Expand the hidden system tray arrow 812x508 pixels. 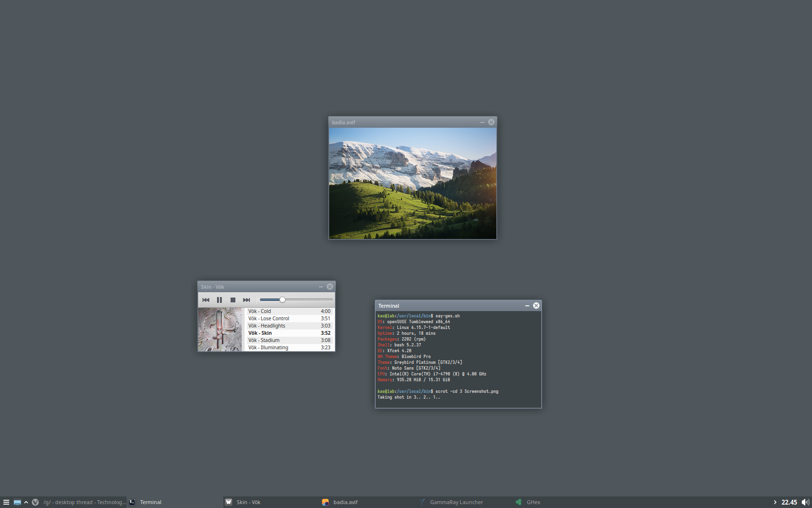click(775, 502)
